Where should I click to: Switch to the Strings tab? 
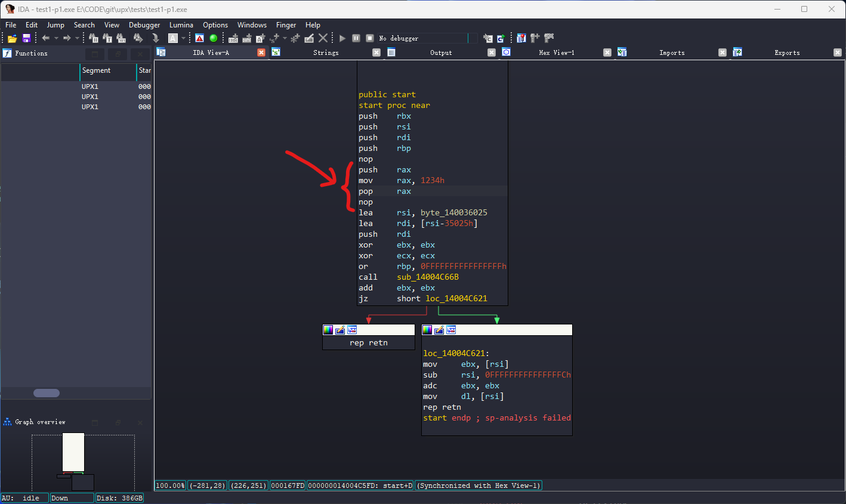(x=326, y=52)
